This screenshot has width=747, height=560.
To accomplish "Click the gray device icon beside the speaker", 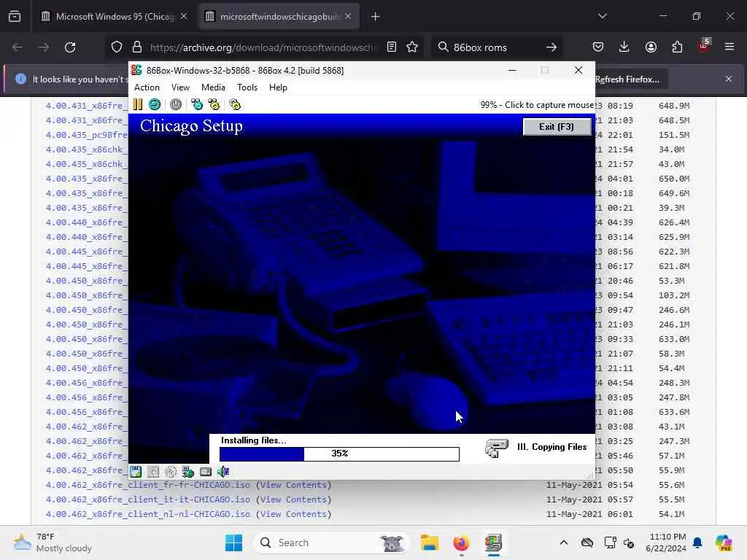I will click(x=206, y=472).
